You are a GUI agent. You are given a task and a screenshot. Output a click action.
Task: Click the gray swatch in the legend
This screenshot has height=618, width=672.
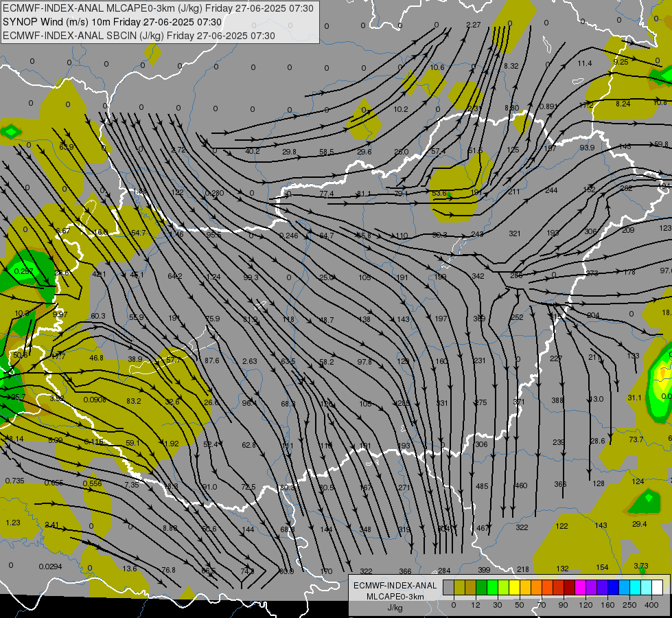tap(448, 587)
